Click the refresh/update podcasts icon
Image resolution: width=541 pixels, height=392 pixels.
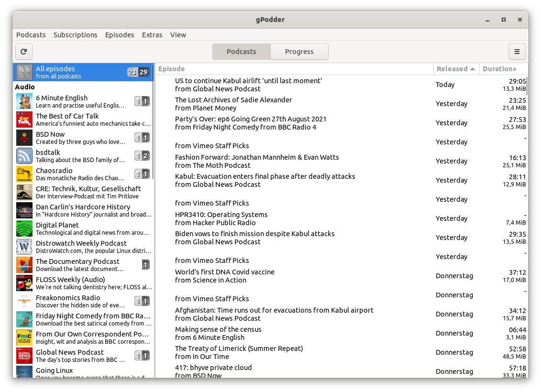click(24, 52)
